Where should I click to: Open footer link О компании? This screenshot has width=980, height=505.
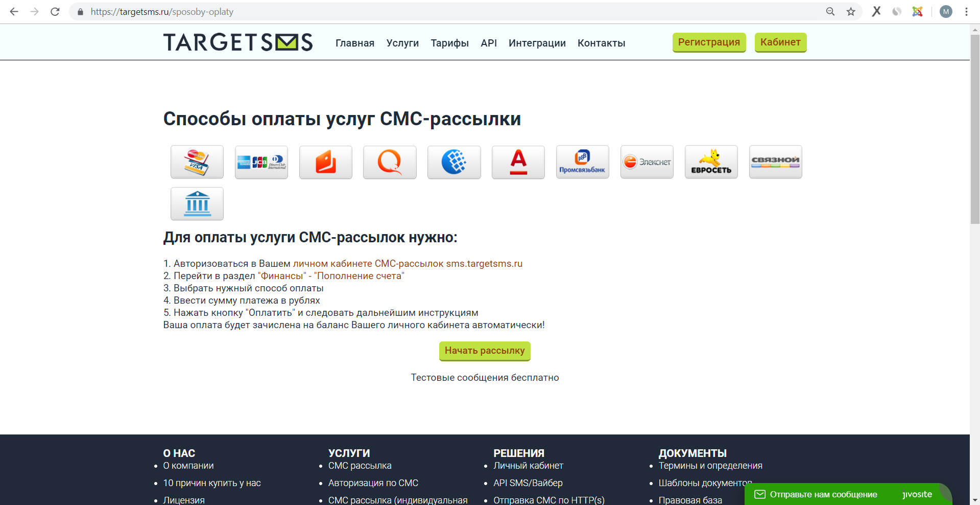pyautogui.click(x=188, y=466)
